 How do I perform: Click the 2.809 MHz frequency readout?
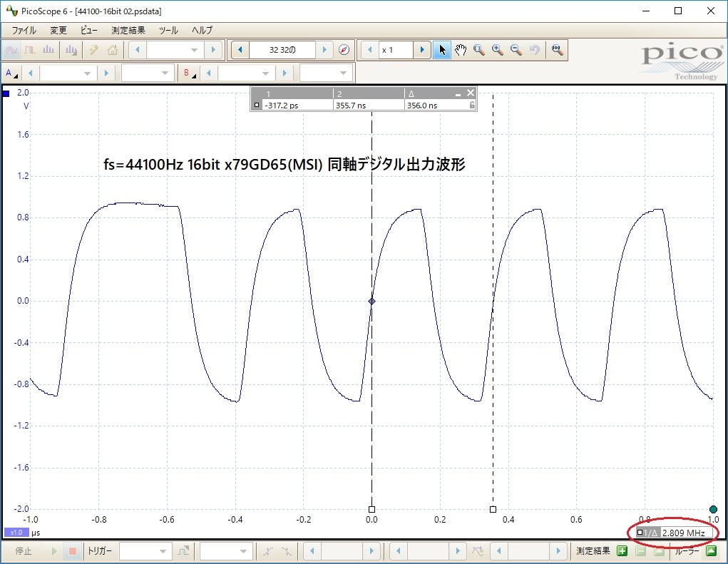click(683, 533)
